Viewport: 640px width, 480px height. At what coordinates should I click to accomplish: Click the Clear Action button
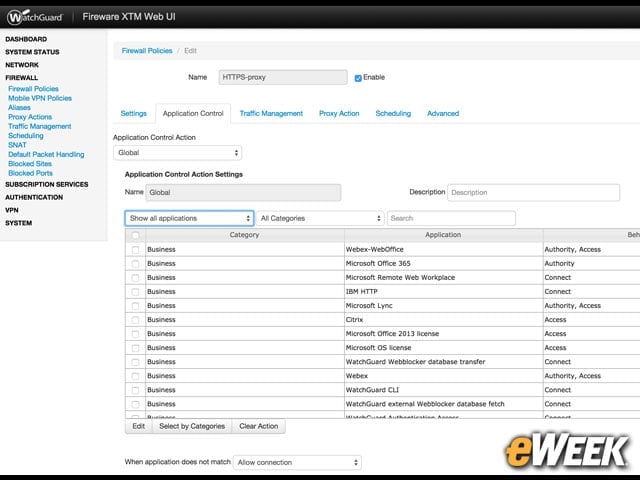(x=259, y=426)
